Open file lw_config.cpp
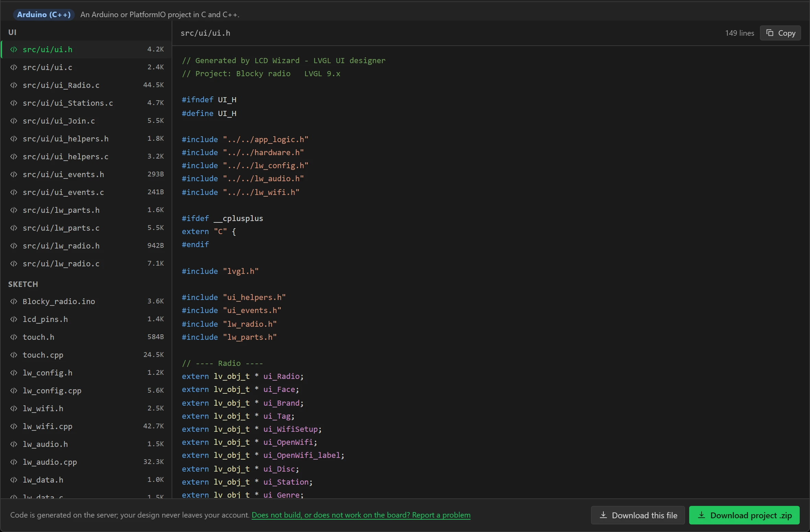The width and height of the screenshot is (810, 532). [x=86, y=391]
